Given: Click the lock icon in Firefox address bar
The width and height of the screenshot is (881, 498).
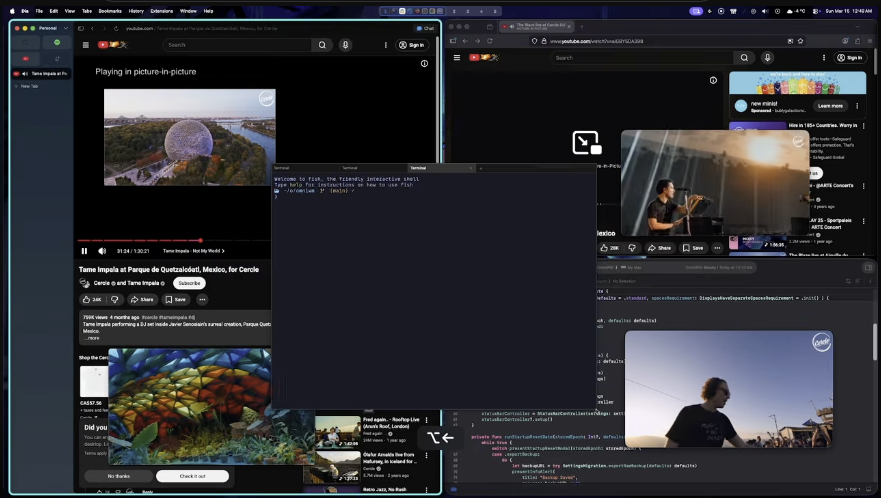Looking at the screenshot, I should 543,41.
